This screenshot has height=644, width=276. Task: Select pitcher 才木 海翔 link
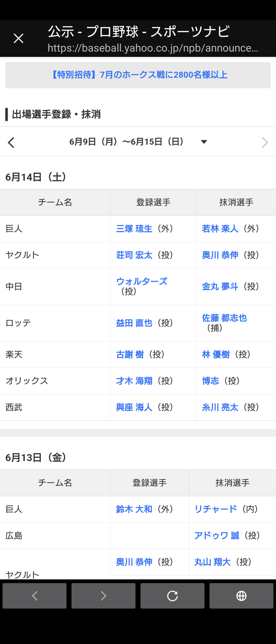click(134, 381)
